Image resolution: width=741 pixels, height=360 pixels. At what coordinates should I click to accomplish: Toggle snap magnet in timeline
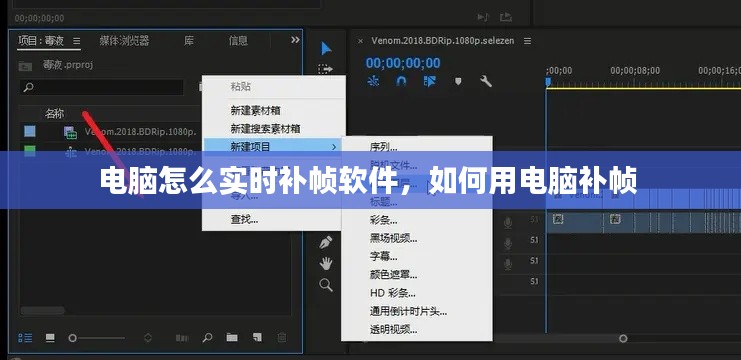pos(401,81)
